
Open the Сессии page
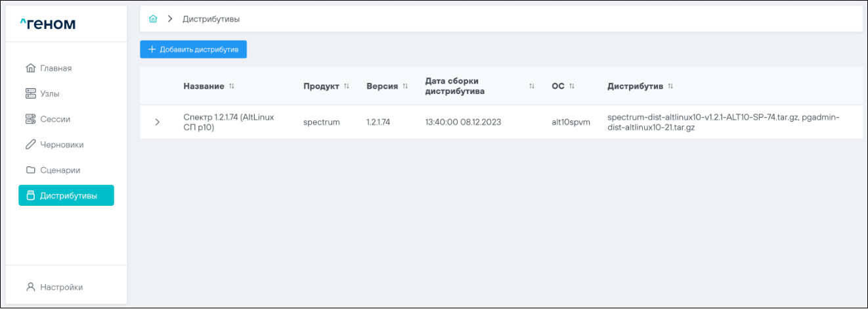(55, 120)
